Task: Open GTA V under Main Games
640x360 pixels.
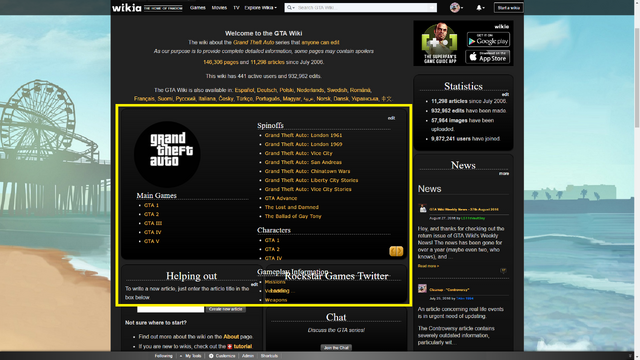Action: pos(151,241)
